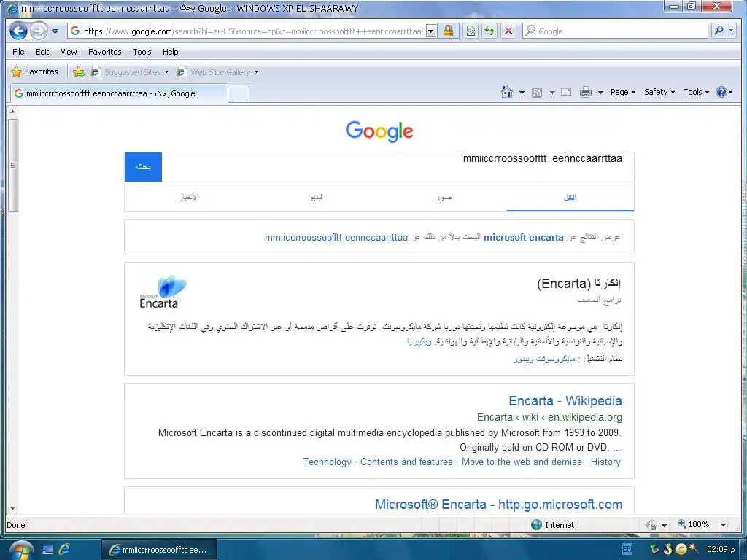Click the 100% zoom level button

[x=694, y=524]
